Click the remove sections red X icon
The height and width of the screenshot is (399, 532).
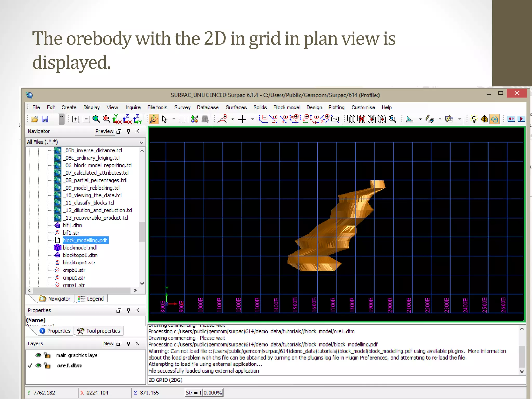point(361,119)
